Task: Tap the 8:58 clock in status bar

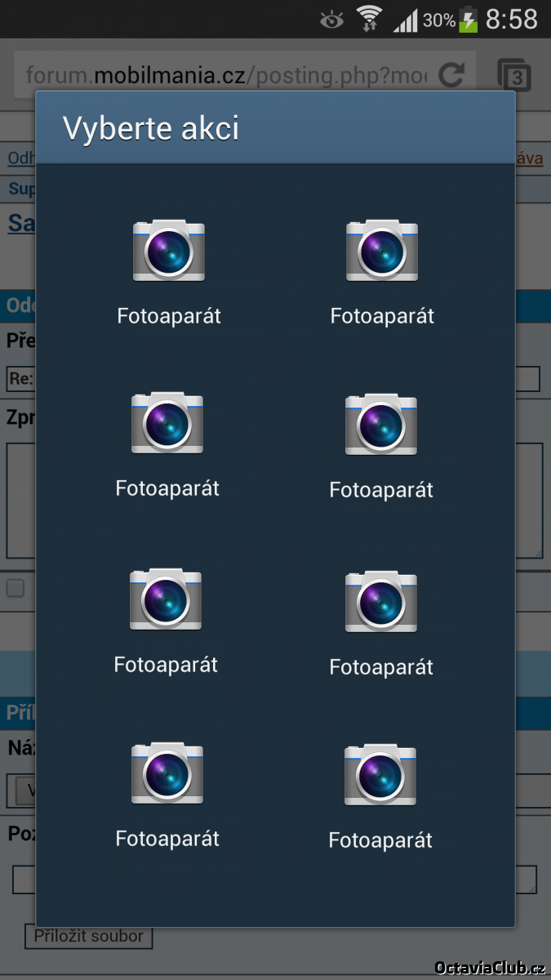Action: coord(512,19)
